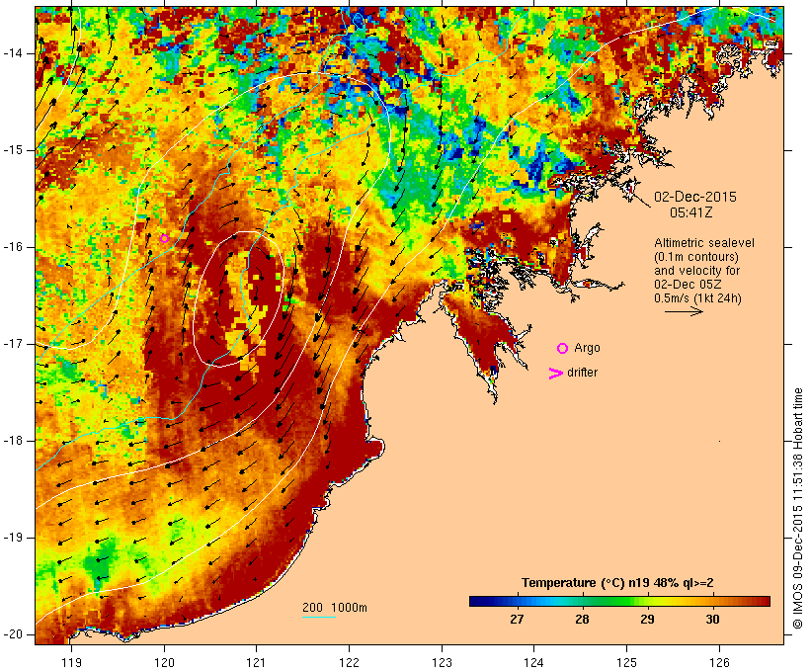810x672 pixels.
Task: Click the '05:41Z' time label
Action: point(691,212)
